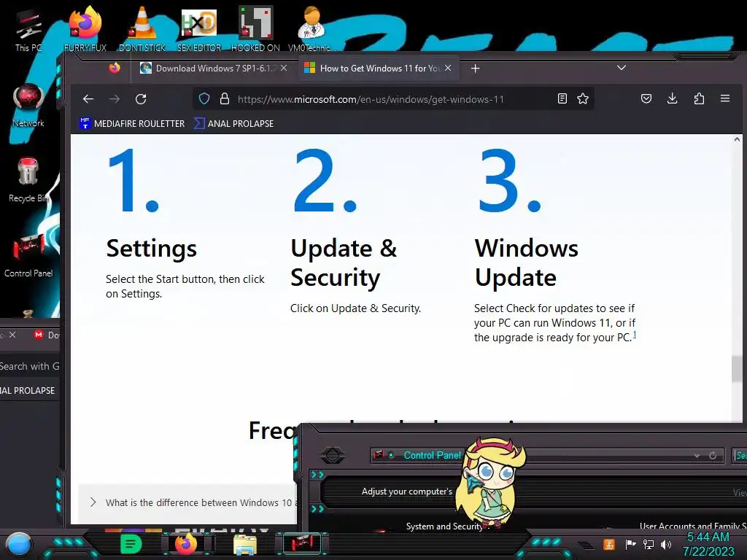Viewport: 747px width, 560px height.
Task: Go back in Firefox
Action: (x=88, y=99)
